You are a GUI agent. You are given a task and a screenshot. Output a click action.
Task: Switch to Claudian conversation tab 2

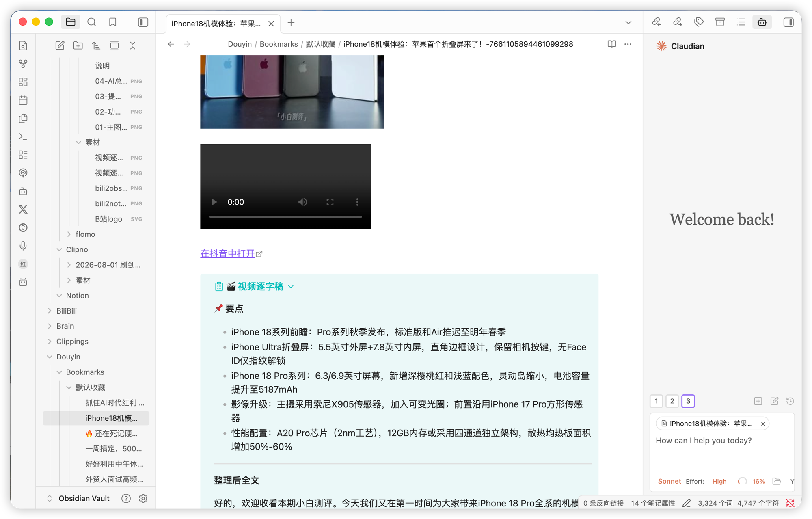point(672,401)
